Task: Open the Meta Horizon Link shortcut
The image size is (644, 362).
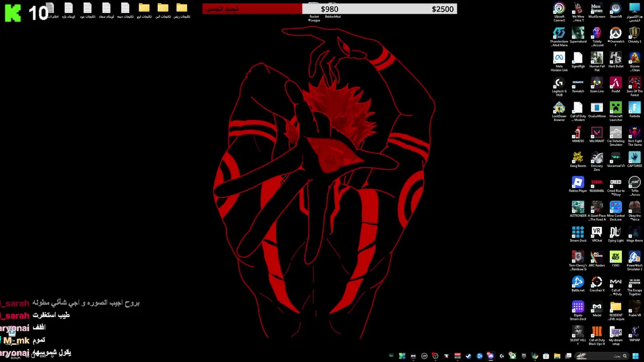Action: click(559, 62)
